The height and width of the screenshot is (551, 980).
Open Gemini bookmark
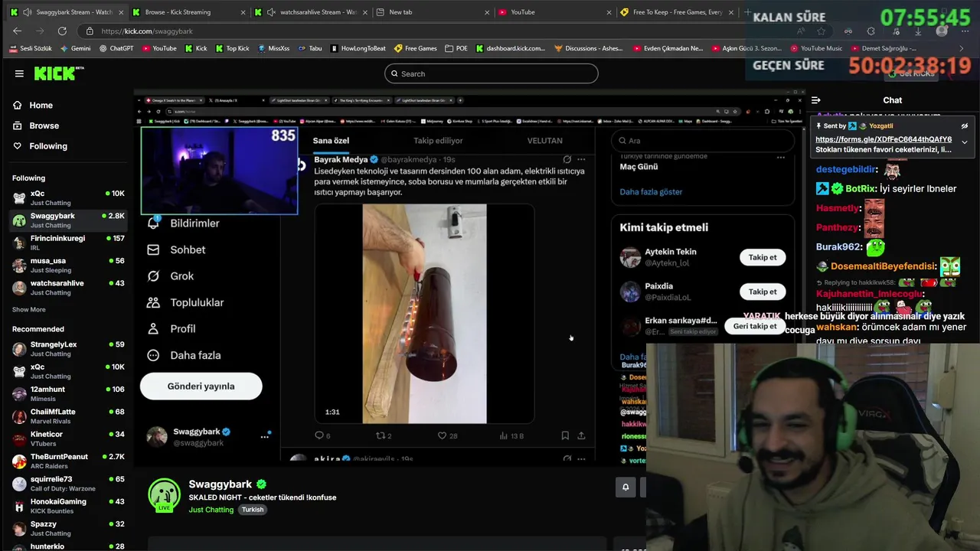pyautogui.click(x=75, y=48)
